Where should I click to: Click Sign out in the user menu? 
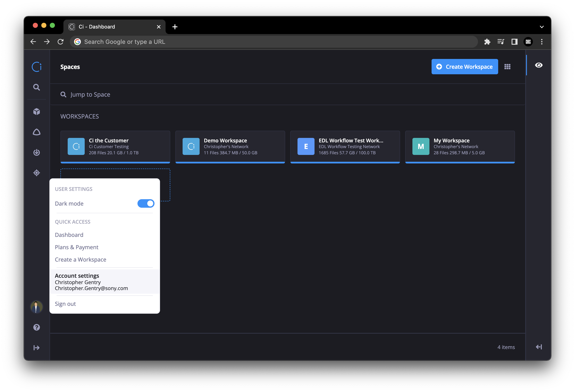(65, 304)
